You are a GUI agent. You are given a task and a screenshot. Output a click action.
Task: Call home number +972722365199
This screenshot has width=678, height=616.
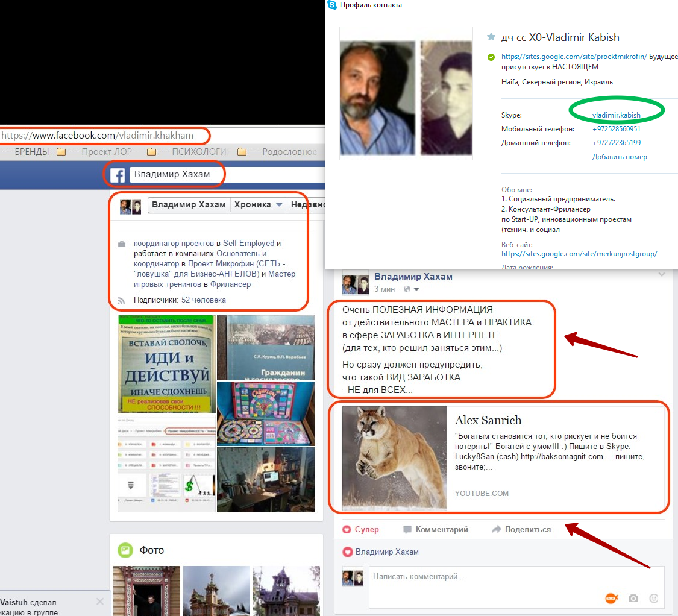coord(616,143)
